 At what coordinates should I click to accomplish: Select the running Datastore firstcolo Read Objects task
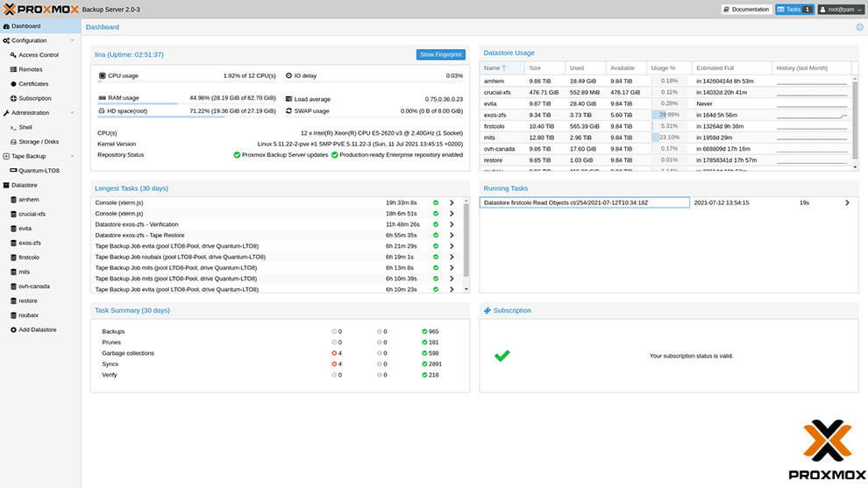pyautogui.click(x=585, y=202)
